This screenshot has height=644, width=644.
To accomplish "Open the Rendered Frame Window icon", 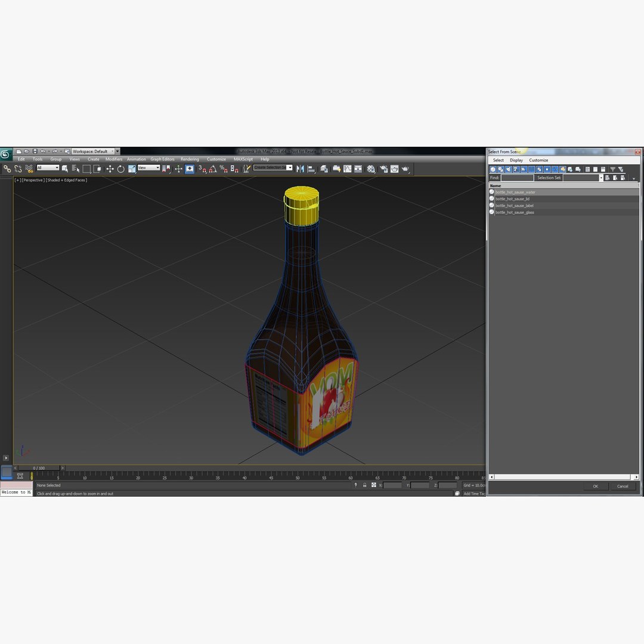I will (x=394, y=169).
